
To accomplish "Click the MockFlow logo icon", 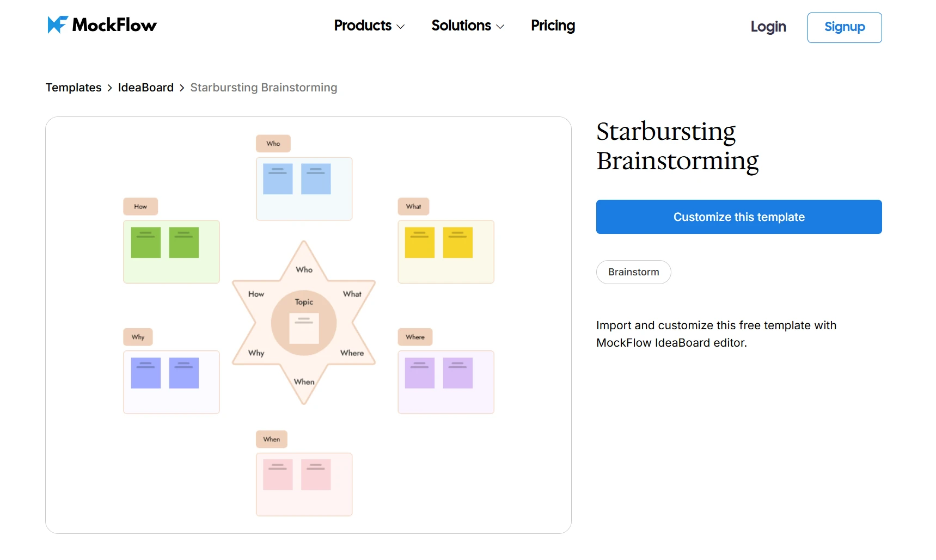I will [x=56, y=24].
